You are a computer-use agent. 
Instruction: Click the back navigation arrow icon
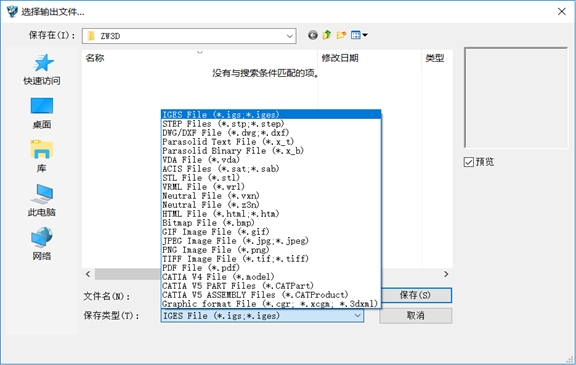point(313,35)
